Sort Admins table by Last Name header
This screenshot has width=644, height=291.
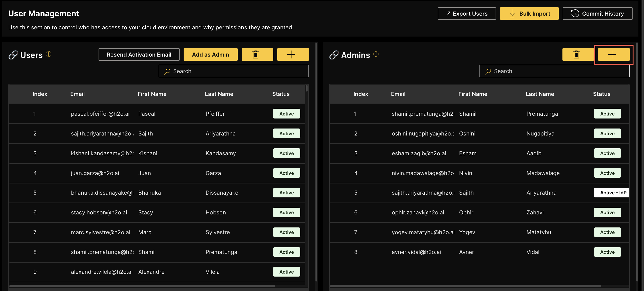[x=539, y=94]
